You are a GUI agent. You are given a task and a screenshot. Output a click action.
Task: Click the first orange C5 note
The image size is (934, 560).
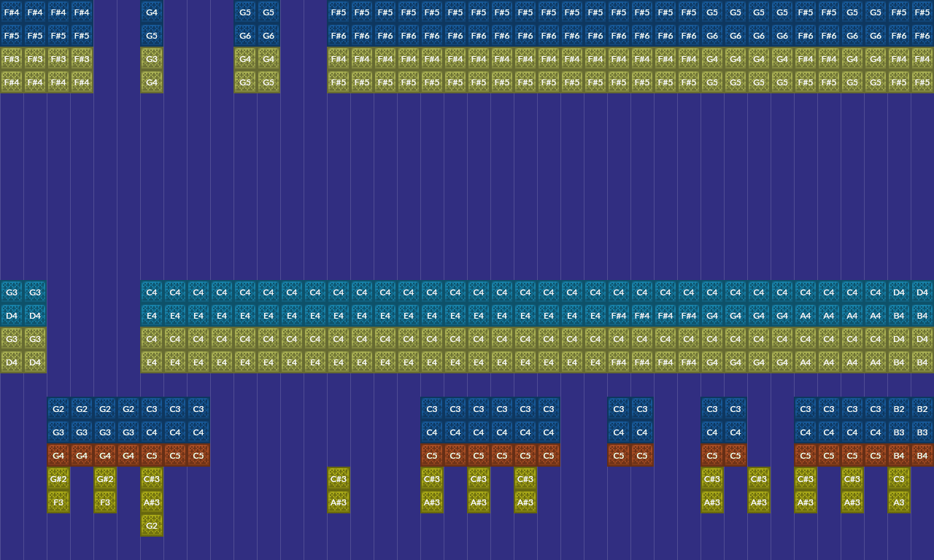point(152,455)
